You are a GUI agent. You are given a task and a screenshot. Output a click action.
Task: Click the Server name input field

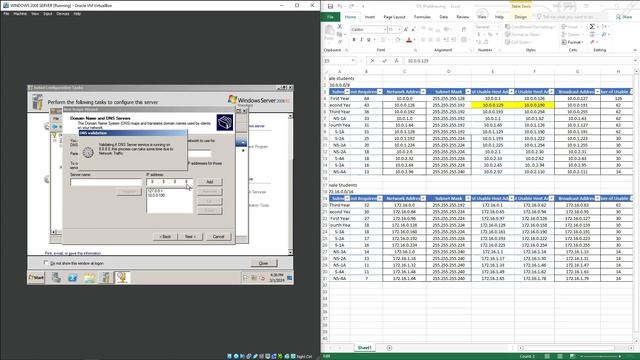coord(106,182)
